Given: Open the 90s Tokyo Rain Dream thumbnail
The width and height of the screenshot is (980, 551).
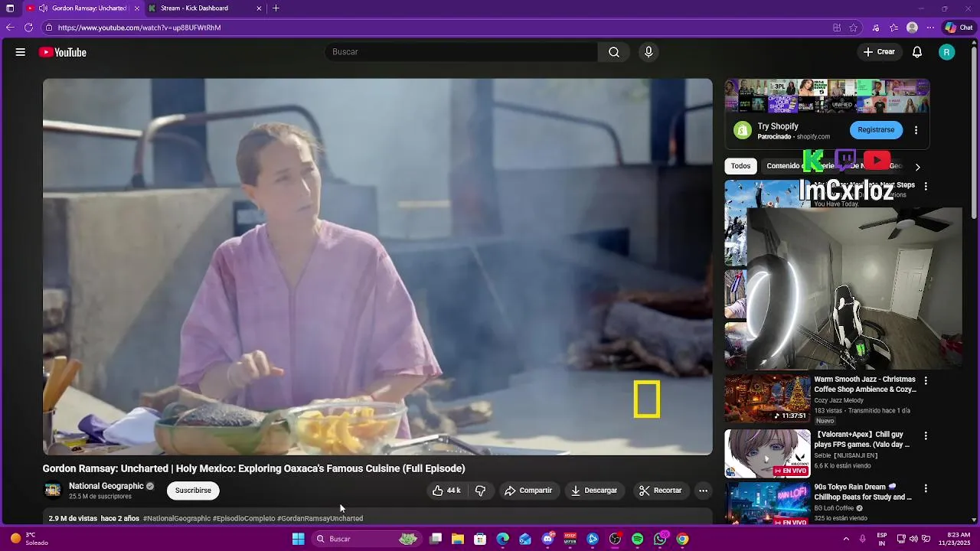Looking at the screenshot, I should click(x=767, y=504).
